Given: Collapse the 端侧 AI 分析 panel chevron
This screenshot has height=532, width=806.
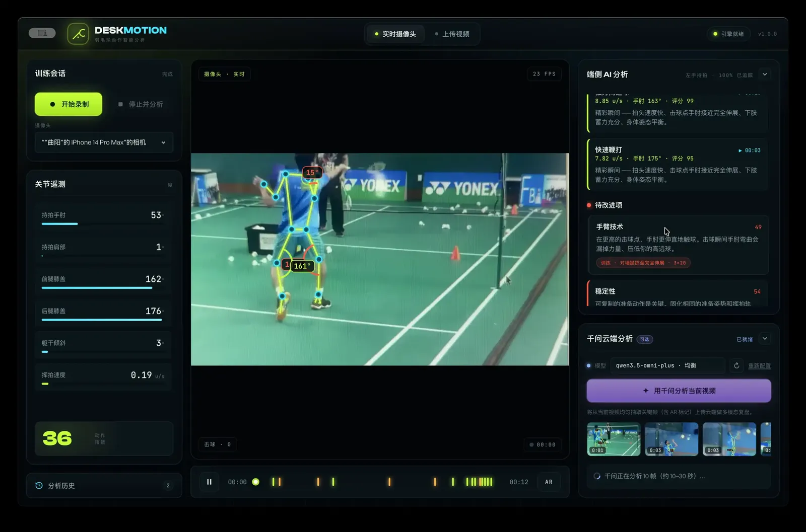Looking at the screenshot, I should [x=765, y=74].
